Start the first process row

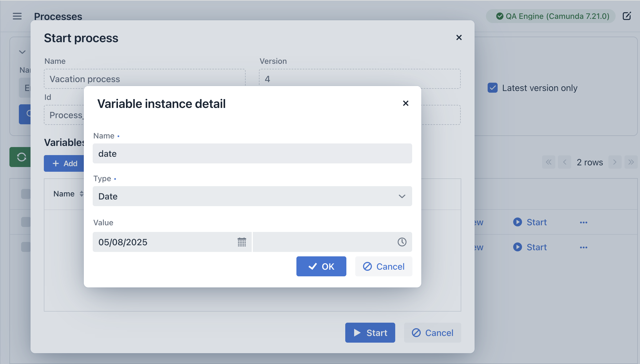[530, 222]
